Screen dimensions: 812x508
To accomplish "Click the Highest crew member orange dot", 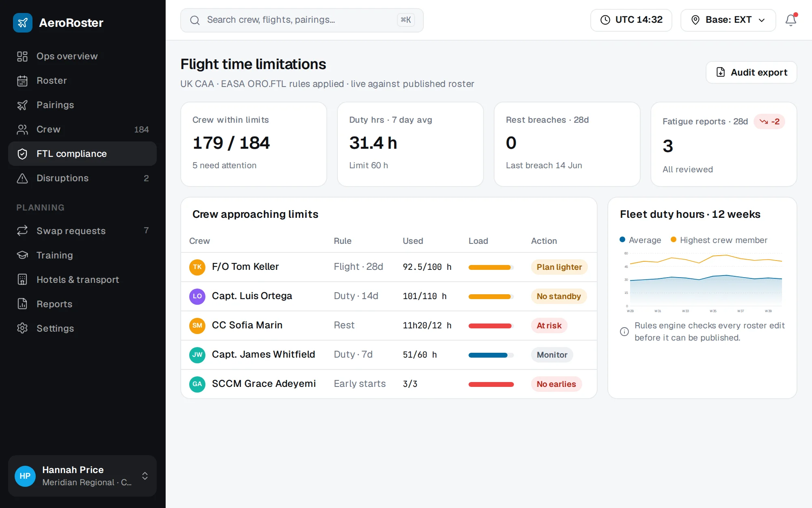I will (674, 240).
